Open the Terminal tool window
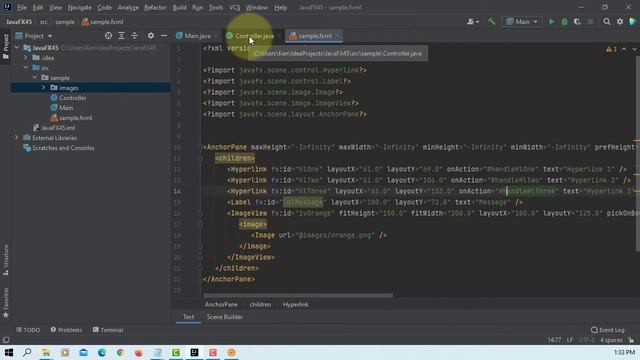640x360 pixels. 108,330
